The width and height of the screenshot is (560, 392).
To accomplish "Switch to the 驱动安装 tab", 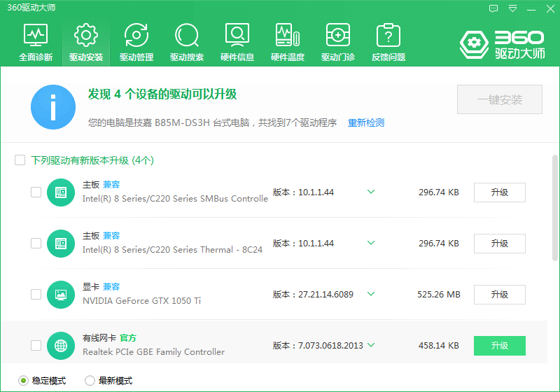I will tap(86, 42).
